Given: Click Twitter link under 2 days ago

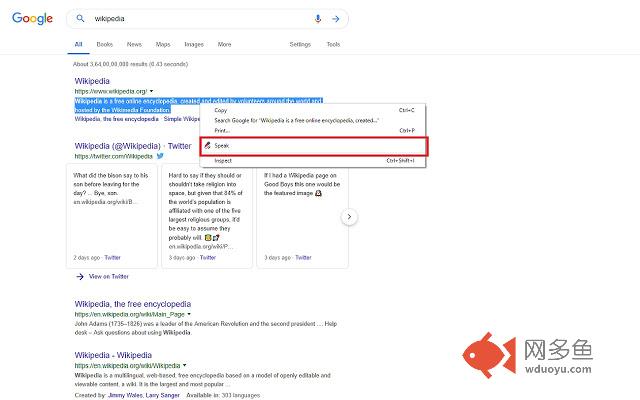Looking at the screenshot, I should click(x=112, y=258).
